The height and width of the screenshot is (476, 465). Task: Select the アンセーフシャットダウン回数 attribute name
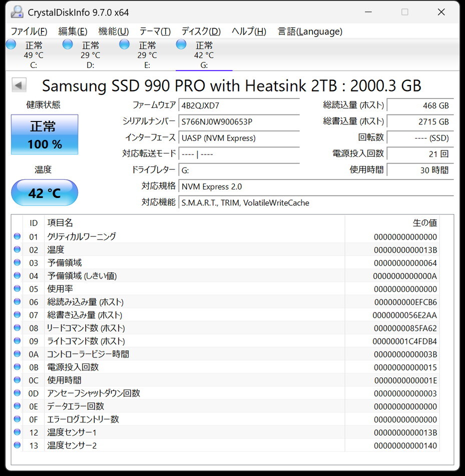click(94, 393)
